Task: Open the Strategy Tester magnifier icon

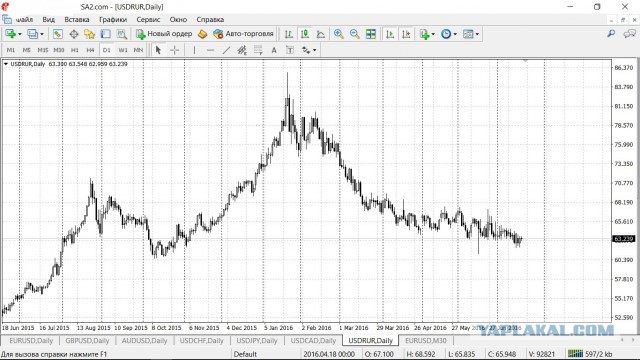Action: click(x=122, y=34)
